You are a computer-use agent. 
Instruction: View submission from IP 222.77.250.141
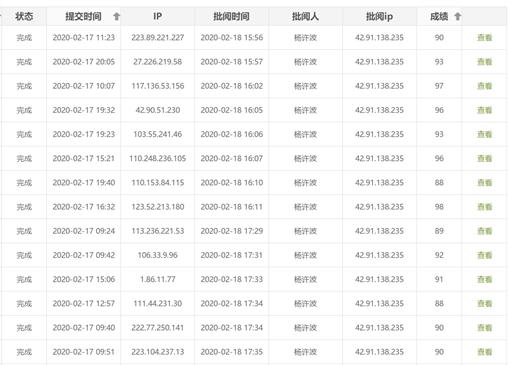coord(484,328)
